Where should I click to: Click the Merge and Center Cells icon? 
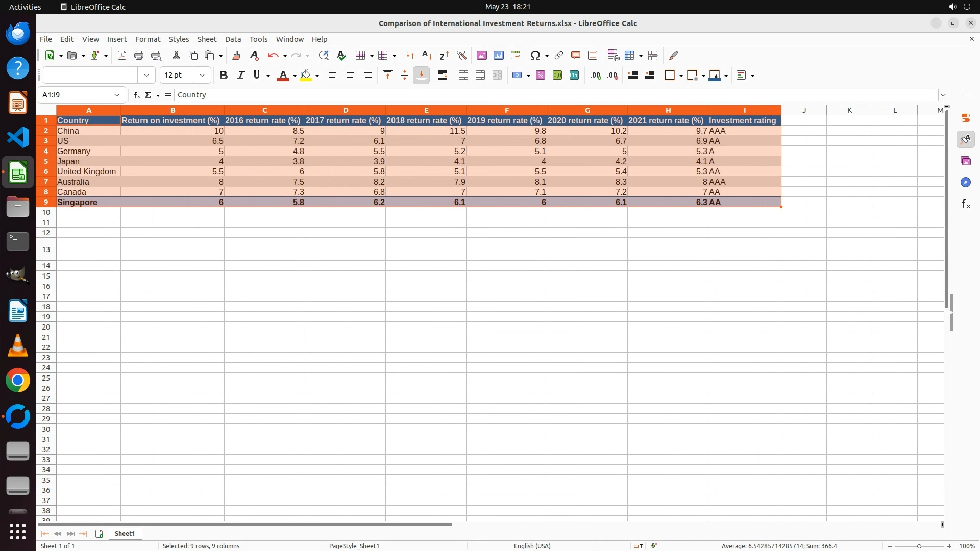463,76
